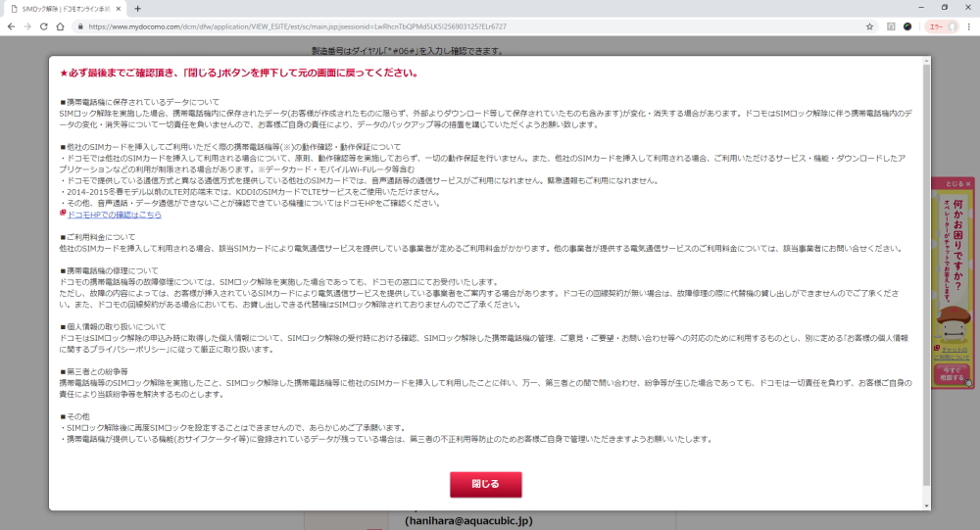The height and width of the screenshot is (530, 980).
Task: Open a new browser tab
Action: click(x=137, y=9)
